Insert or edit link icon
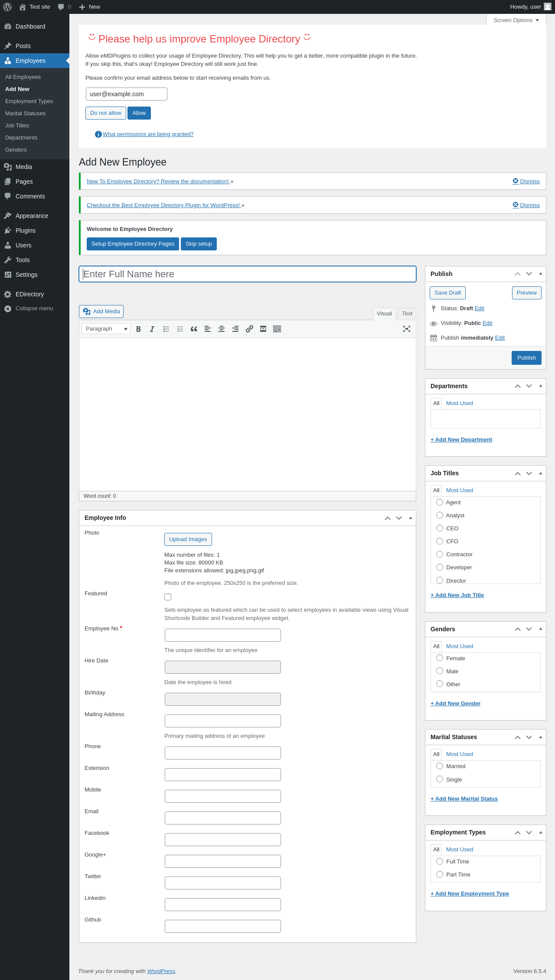The image size is (555, 980). (249, 329)
